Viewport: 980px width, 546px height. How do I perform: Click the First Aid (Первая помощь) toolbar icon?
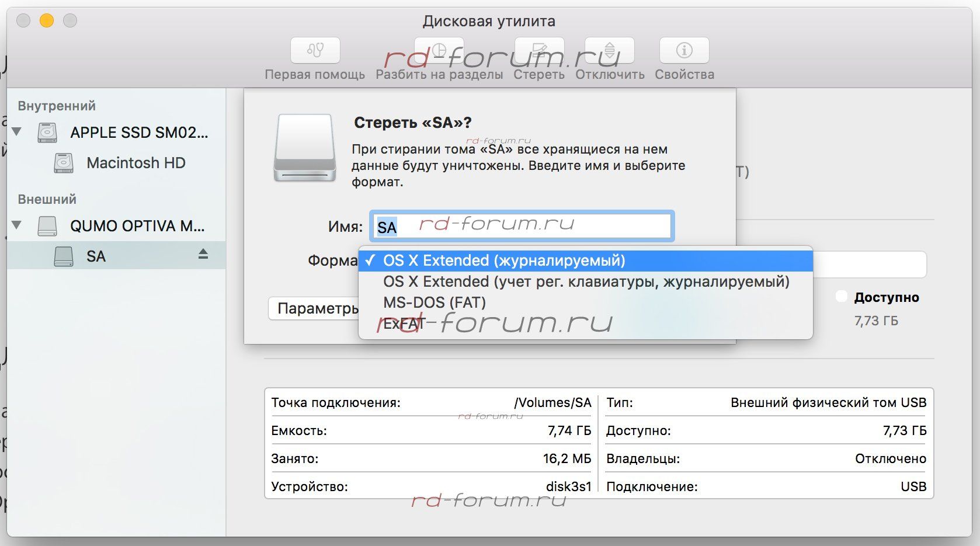[x=315, y=51]
